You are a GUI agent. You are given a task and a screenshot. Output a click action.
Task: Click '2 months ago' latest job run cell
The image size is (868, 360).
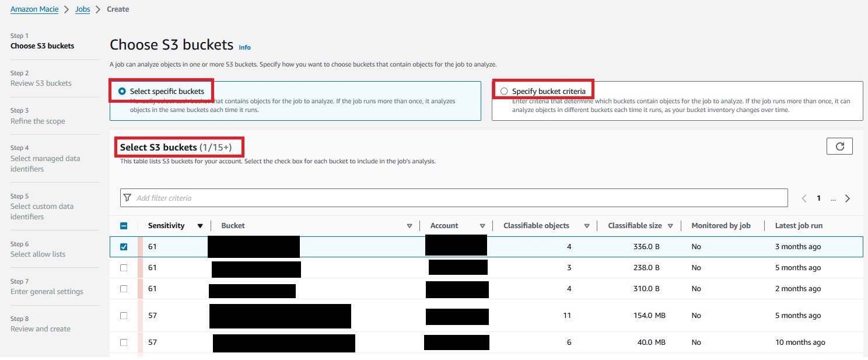[x=797, y=289]
